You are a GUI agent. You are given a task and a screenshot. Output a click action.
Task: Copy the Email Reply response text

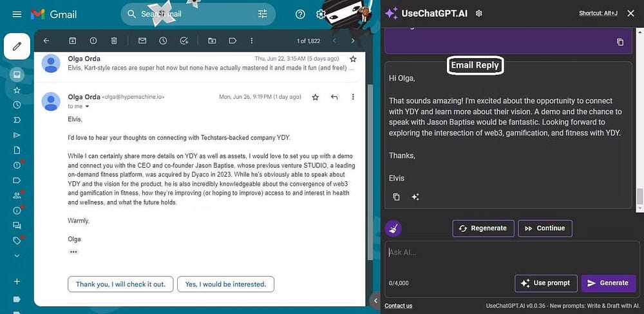pyautogui.click(x=396, y=197)
